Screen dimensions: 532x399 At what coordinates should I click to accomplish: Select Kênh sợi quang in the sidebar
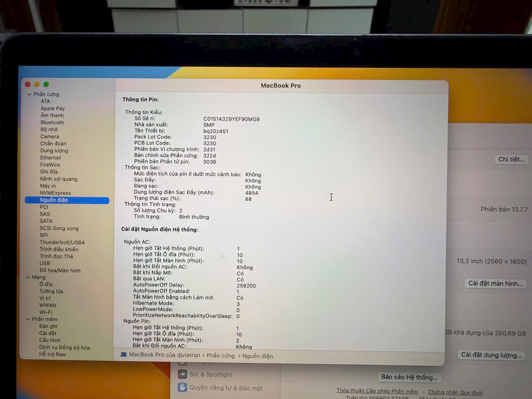pos(59,179)
